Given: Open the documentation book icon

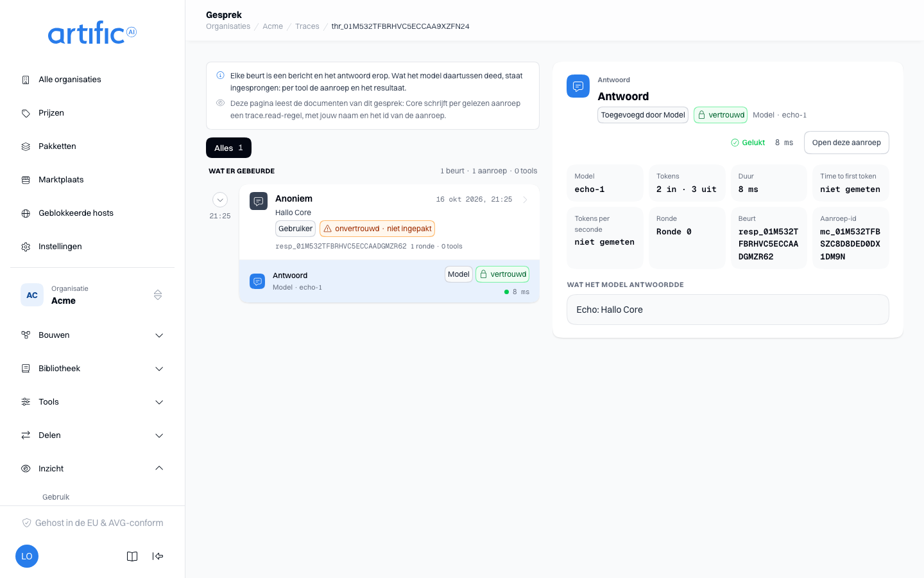Looking at the screenshot, I should coord(132,556).
